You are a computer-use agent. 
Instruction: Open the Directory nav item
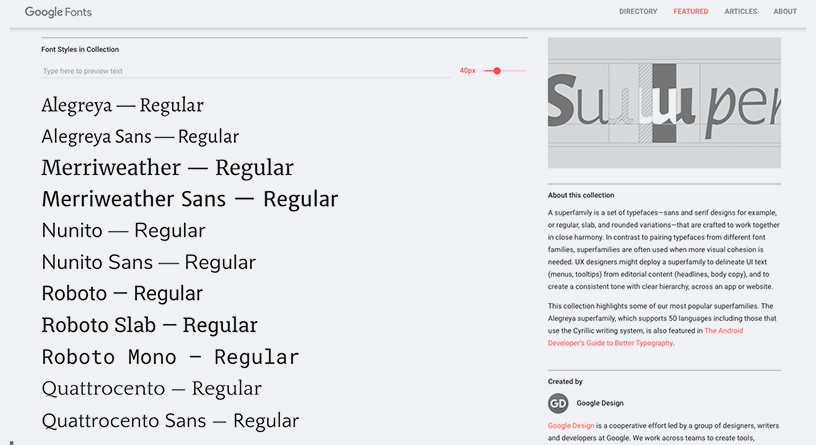pyautogui.click(x=638, y=11)
